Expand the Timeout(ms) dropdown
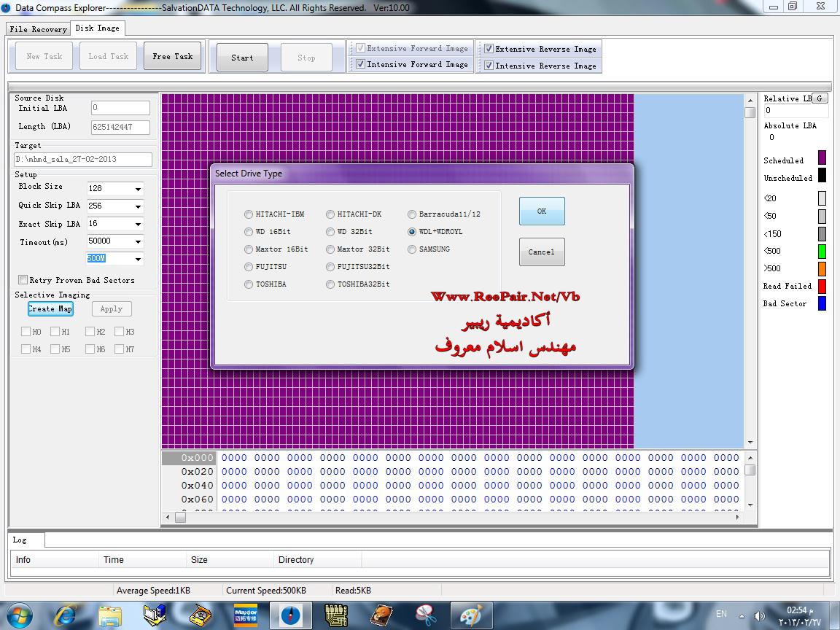This screenshot has width=840, height=630. (138, 241)
